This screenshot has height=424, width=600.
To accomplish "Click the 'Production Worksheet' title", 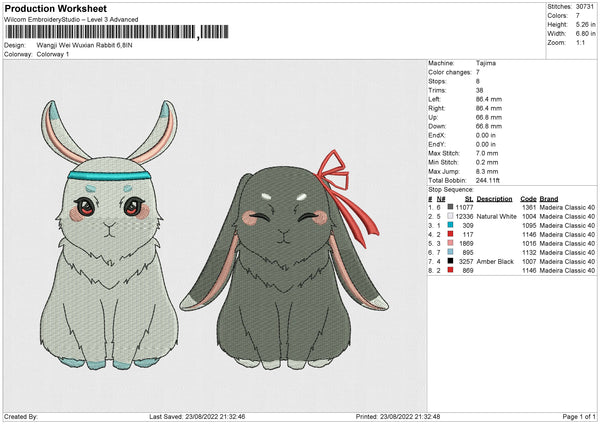I will 55,8.
